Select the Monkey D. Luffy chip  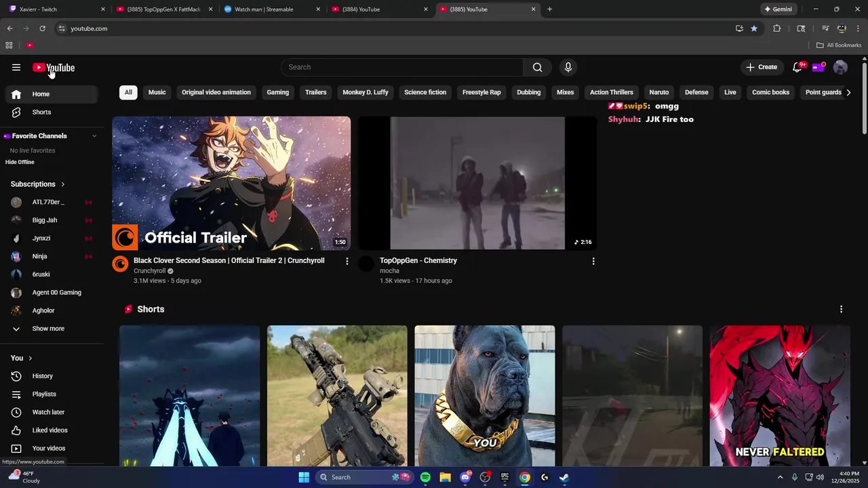(x=366, y=92)
